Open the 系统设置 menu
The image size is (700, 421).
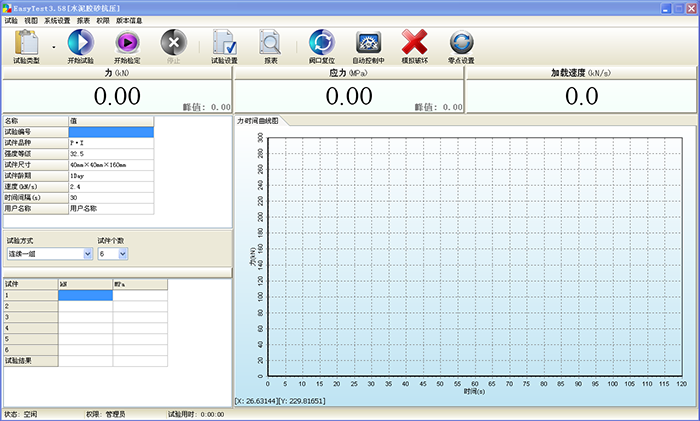pyautogui.click(x=57, y=20)
